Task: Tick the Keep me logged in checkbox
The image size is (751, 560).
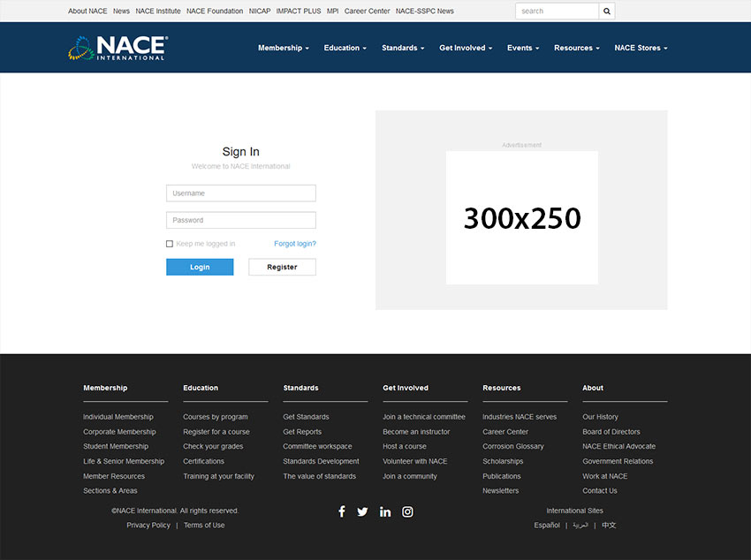Action: pyautogui.click(x=170, y=244)
